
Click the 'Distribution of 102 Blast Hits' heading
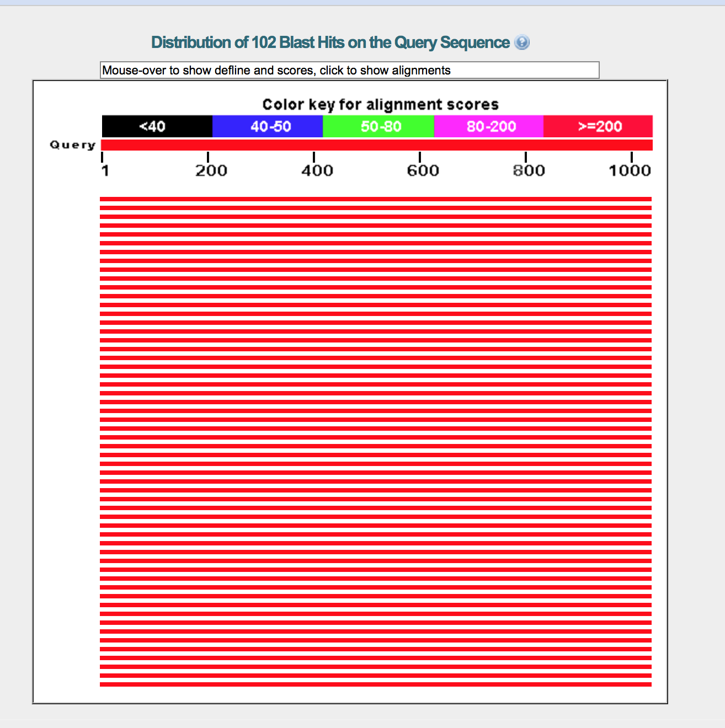330,42
